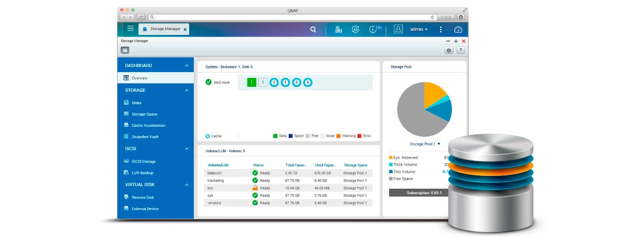Close the Storage Manager tab
The height and width of the screenshot is (238, 644).
pyautogui.click(x=185, y=29)
